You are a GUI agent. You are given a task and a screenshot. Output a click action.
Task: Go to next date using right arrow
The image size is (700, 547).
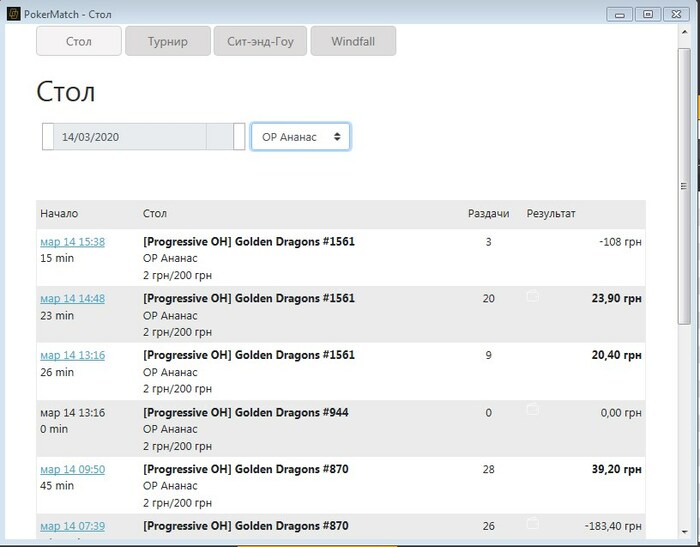tap(239, 137)
